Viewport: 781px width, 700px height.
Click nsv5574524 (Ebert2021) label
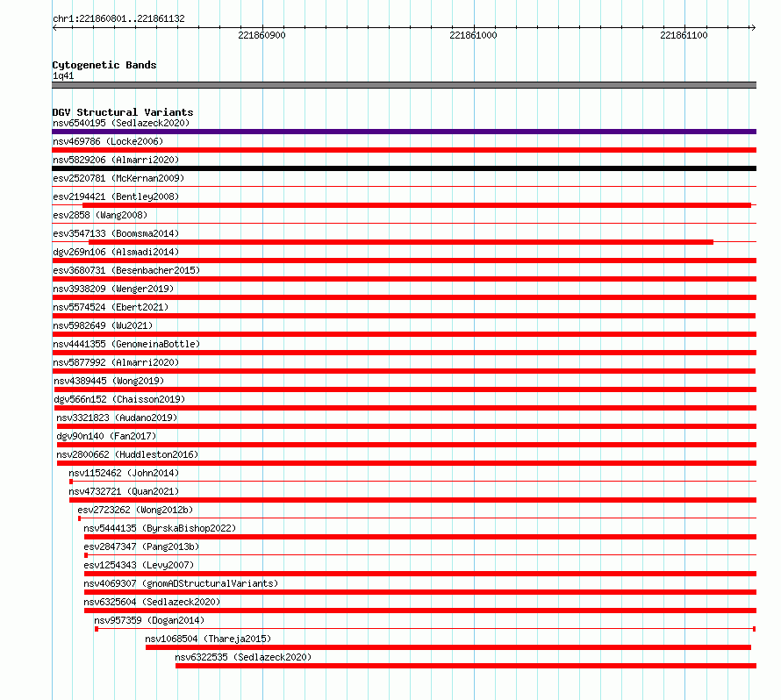pyautogui.click(x=111, y=307)
